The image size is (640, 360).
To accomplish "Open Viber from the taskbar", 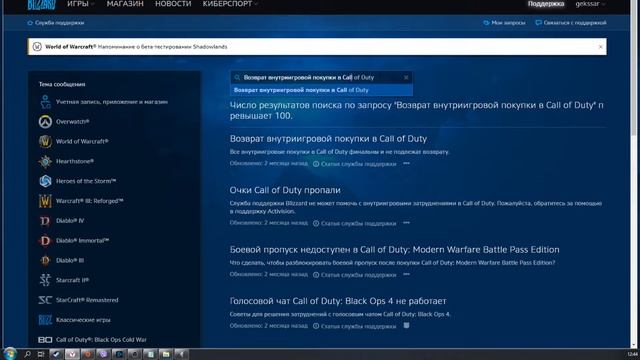I will tap(103, 354).
